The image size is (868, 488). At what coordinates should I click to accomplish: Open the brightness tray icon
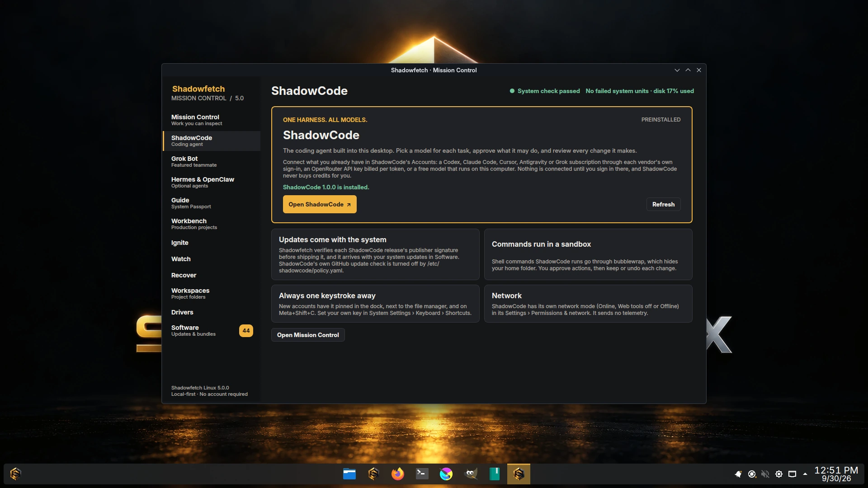(779, 474)
